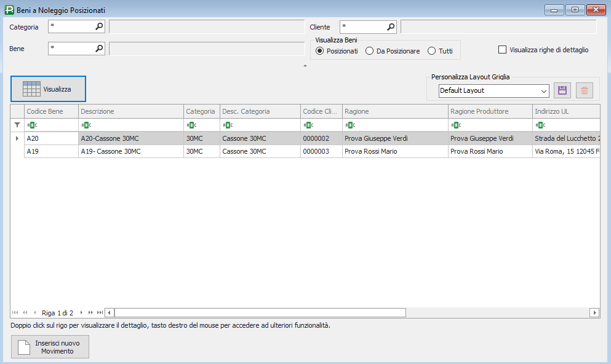Viewport: 611px width, 364px height.
Task: Select the A19 row in grid
Action: pyautogui.click(x=51, y=151)
